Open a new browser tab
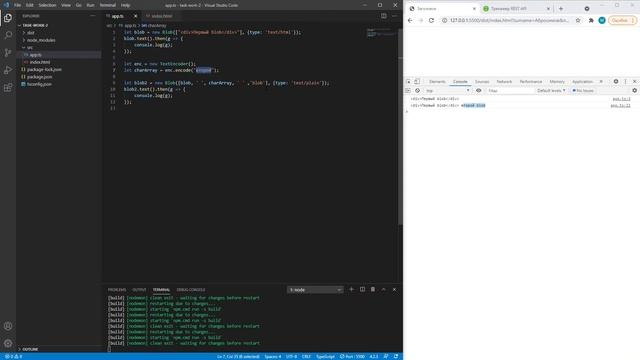This screenshot has height=360, width=640. click(561, 9)
